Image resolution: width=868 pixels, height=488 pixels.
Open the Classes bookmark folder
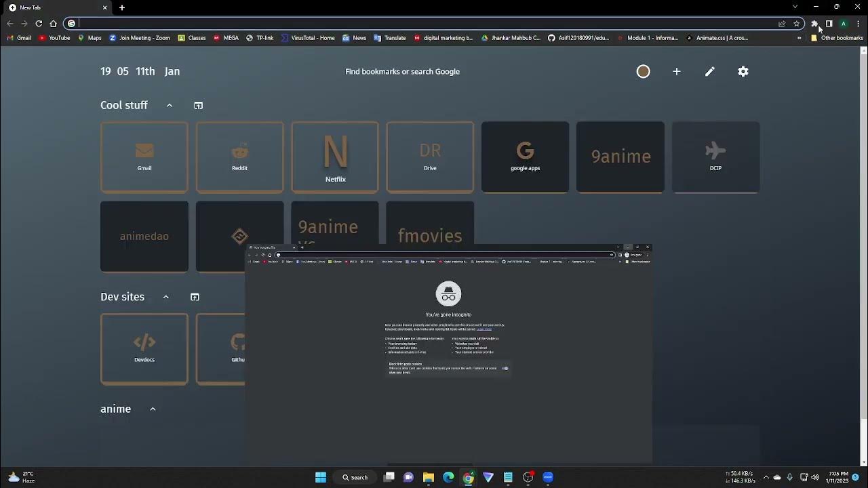click(192, 38)
